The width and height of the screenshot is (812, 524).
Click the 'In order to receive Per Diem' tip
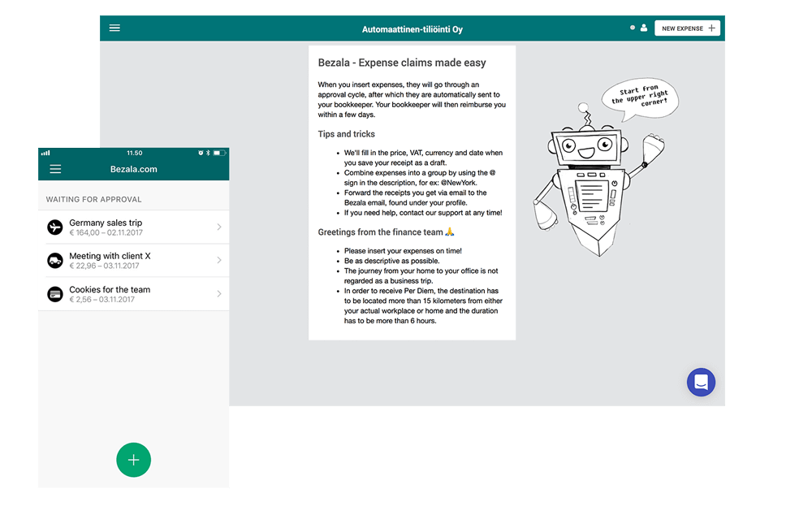coord(423,305)
